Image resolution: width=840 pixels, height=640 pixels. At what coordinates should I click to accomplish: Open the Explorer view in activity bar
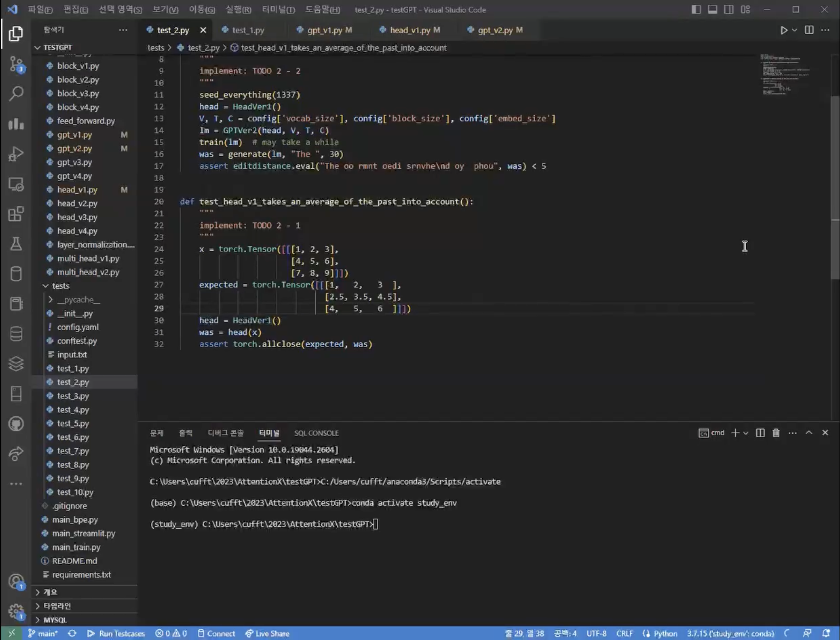click(16, 34)
